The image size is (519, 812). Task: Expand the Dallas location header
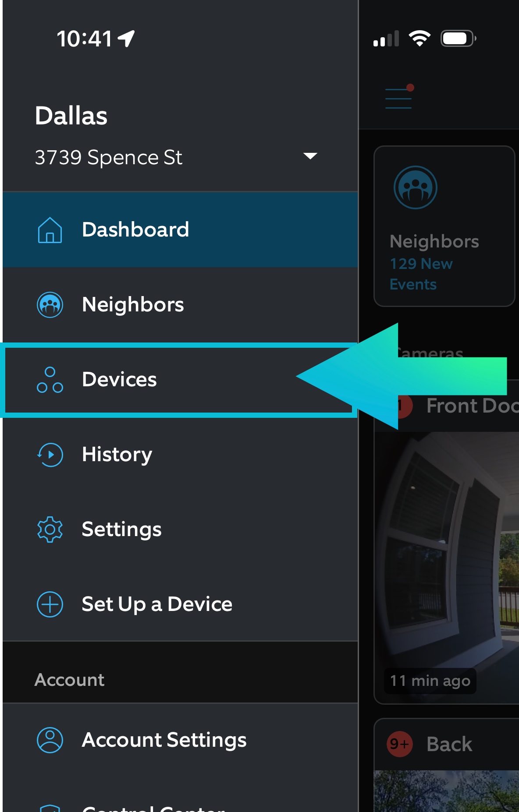click(x=71, y=116)
